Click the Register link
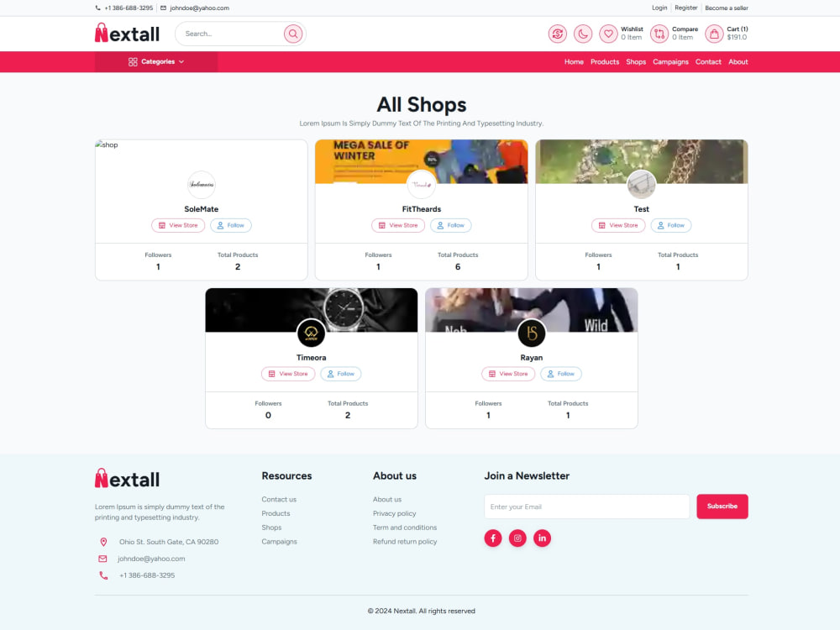Screen dimensions: 840x630 685,8
